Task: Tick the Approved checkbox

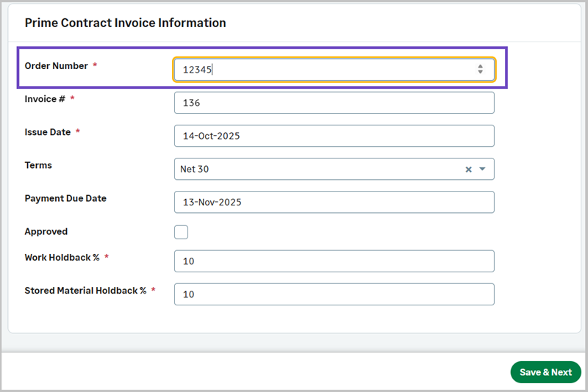Action: click(x=181, y=233)
